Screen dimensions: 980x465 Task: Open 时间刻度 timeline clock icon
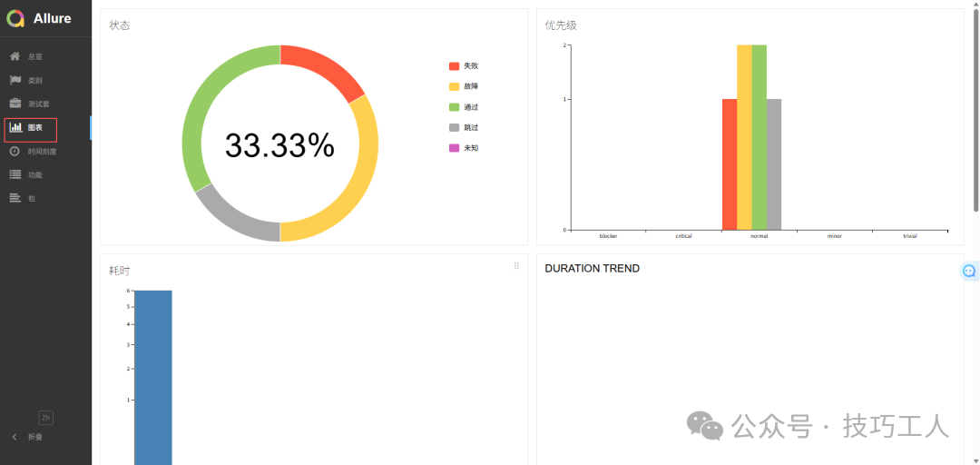click(x=15, y=151)
